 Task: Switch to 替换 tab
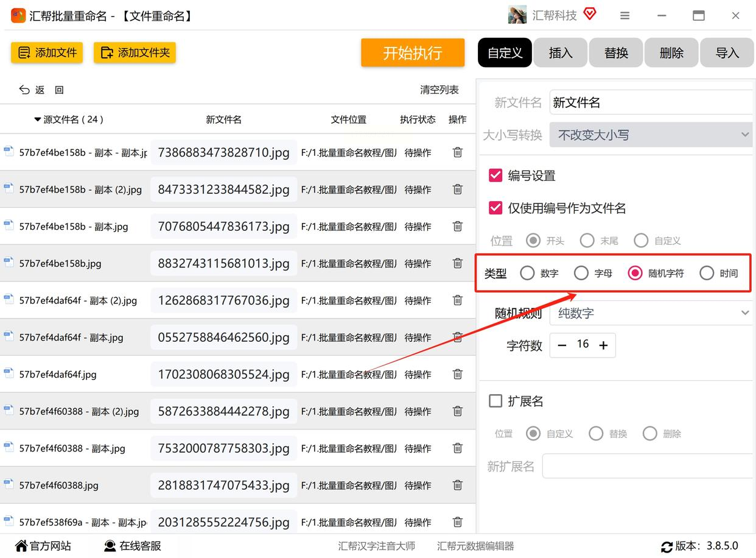coord(616,53)
